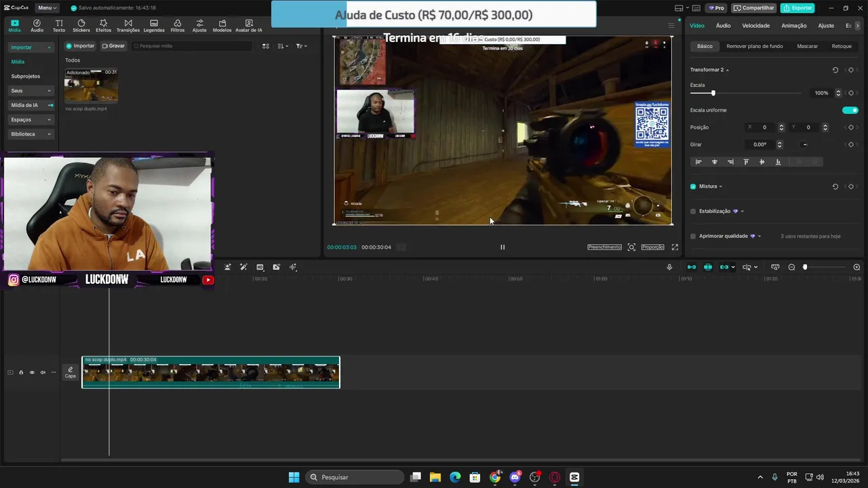Click the Importar button with plus icon
868x488 pixels.
click(80, 46)
